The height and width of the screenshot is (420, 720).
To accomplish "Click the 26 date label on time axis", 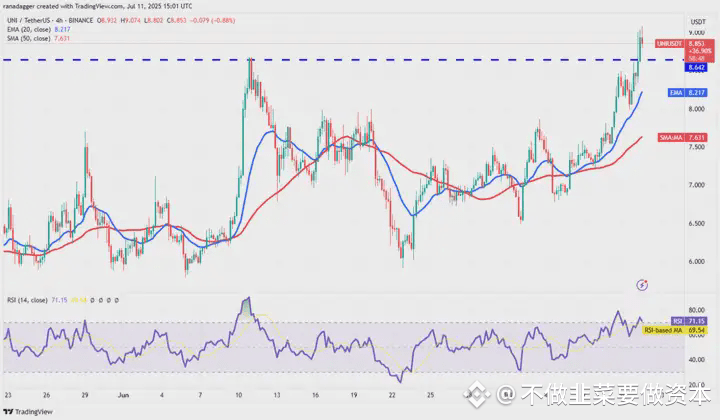I will [46, 395].
